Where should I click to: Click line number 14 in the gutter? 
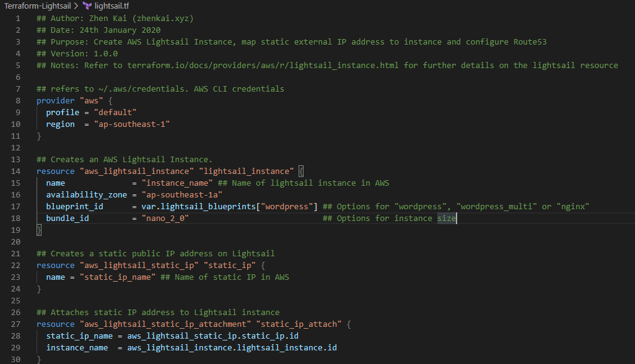point(16,171)
